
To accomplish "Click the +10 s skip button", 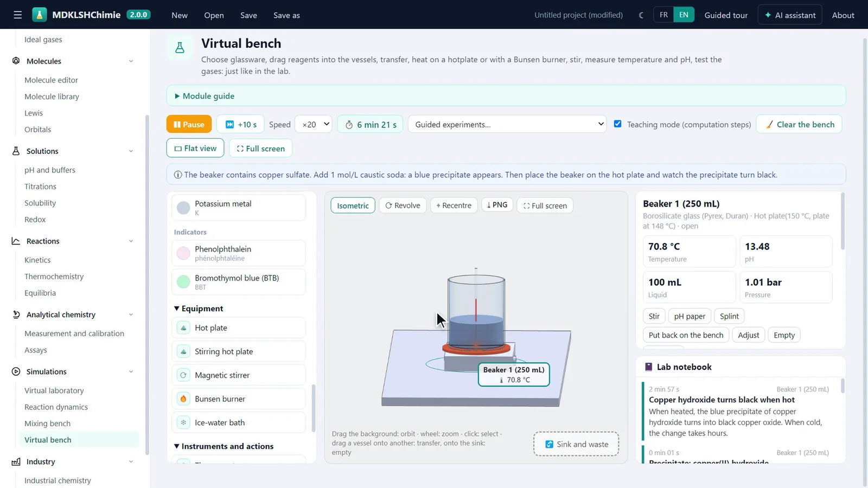I will [240, 124].
